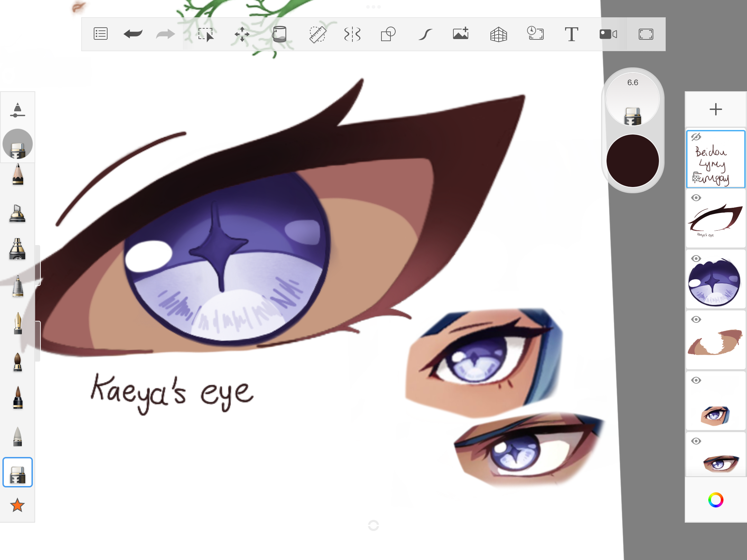Tap the three-dot handle at top center

click(373, 7)
